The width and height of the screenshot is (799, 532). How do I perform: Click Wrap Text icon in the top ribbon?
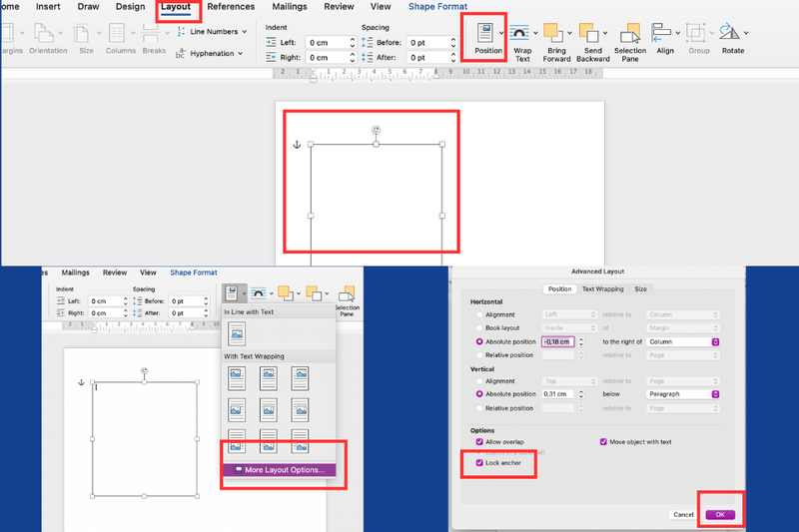tap(519, 33)
